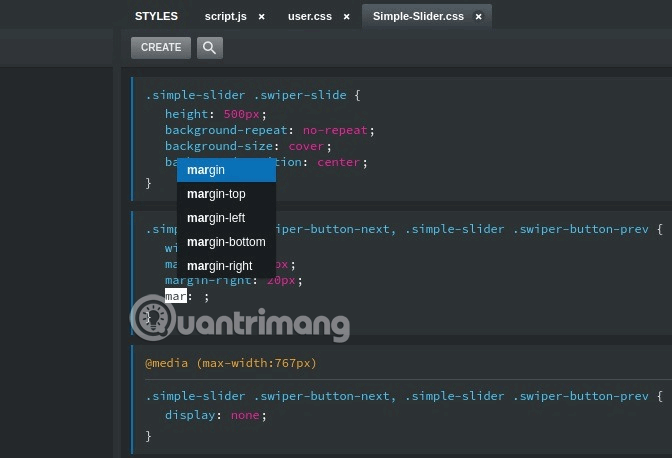Viewport: 672px width, 458px height.
Task: Switch to the script.js tab
Action: tap(225, 16)
